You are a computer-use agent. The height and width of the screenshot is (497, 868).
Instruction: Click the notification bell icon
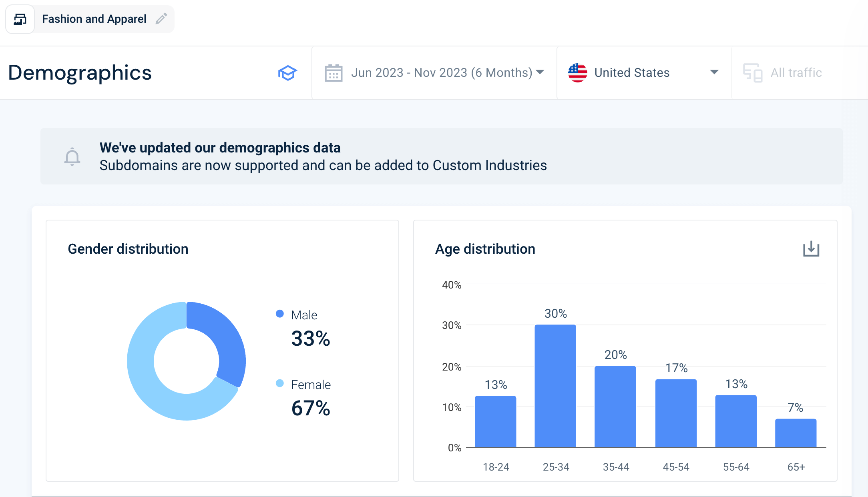click(x=72, y=156)
